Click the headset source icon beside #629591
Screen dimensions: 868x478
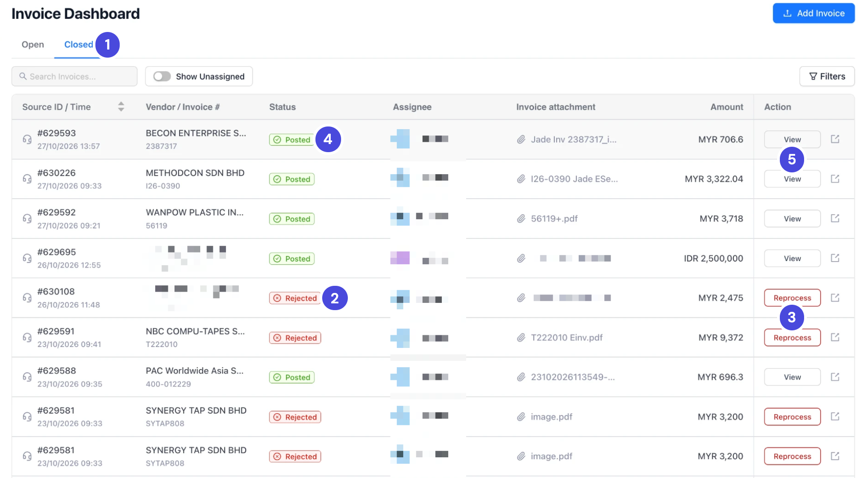tap(27, 337)
